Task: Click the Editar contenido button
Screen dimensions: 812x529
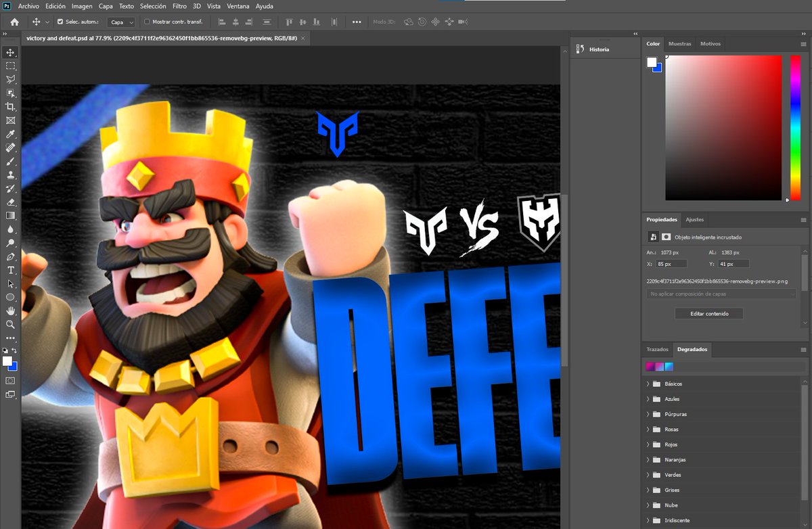Action: (x=708, y=313)
